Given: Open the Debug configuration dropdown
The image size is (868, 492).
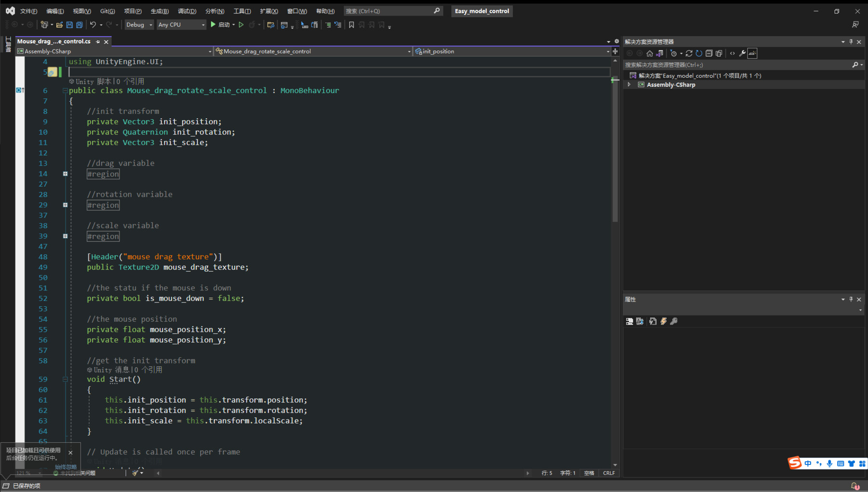Looking at the screenshot, I should tap(139, 25).
